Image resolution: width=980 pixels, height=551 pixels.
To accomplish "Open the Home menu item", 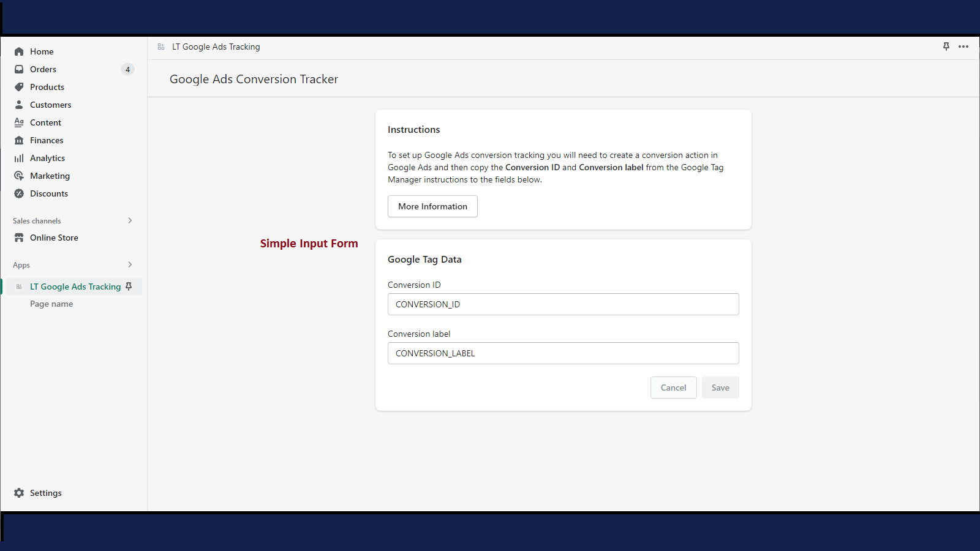I will (x=42, y=51).
